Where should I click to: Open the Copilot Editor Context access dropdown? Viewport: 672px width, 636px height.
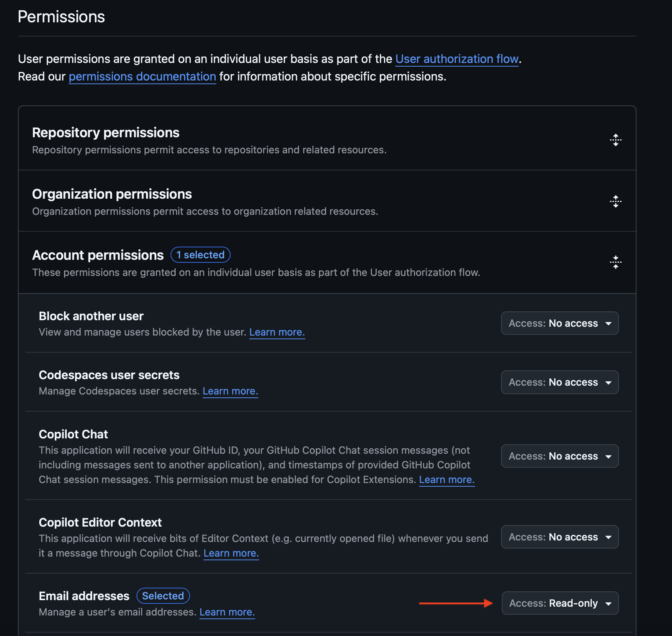[x=559, y=537]
